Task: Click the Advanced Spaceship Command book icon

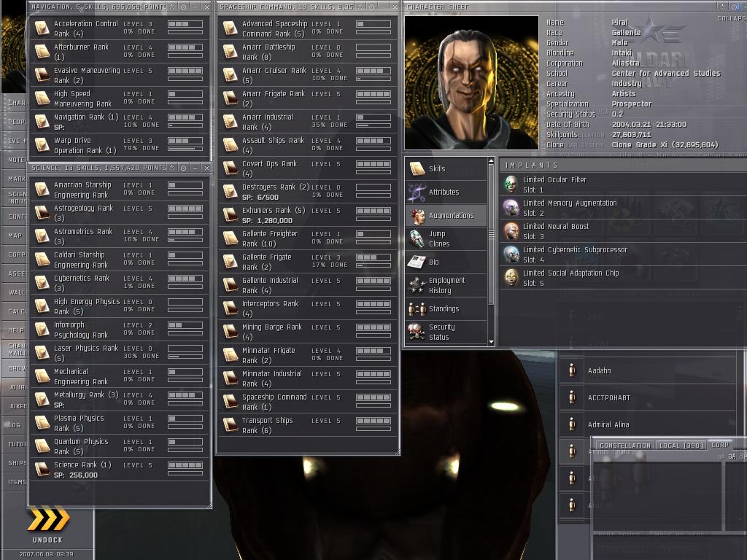Action: (x=231, y=28)
